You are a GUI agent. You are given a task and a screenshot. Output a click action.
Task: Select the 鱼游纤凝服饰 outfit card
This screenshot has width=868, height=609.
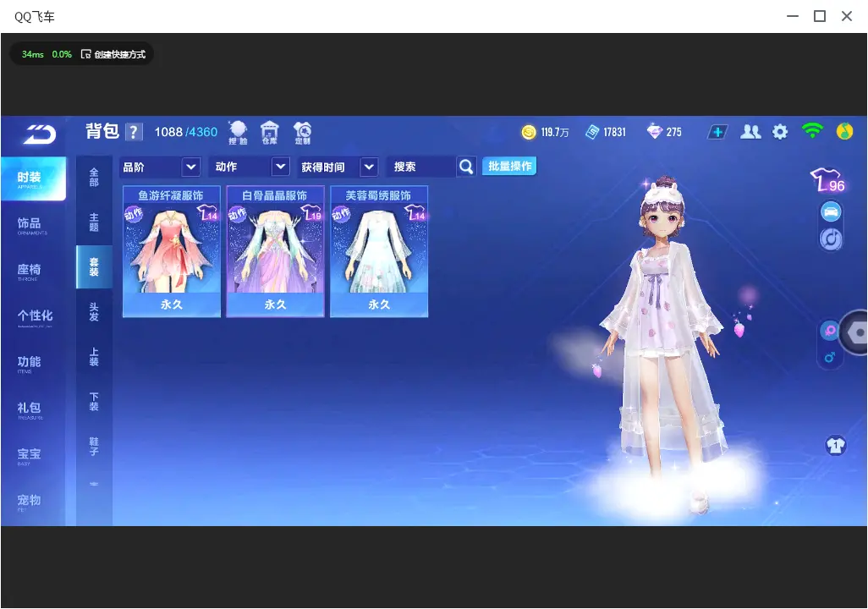[172, 251]
